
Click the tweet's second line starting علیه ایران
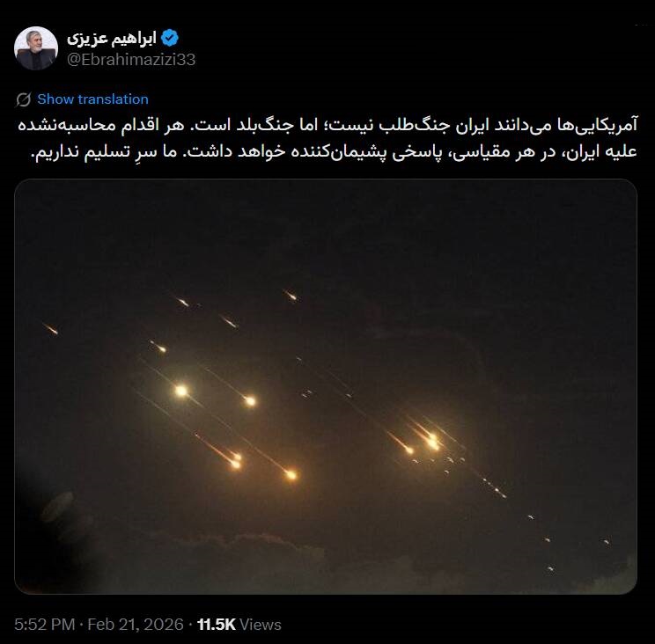(335, 152)
